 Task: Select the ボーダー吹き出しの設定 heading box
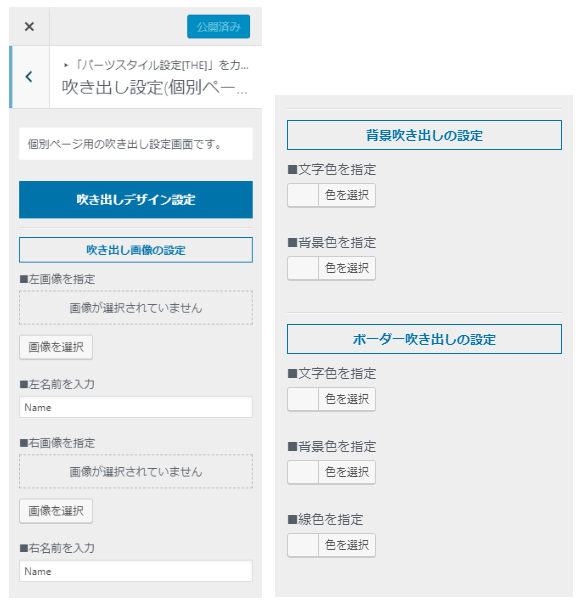pyautogui.click(x=424, y=339)
